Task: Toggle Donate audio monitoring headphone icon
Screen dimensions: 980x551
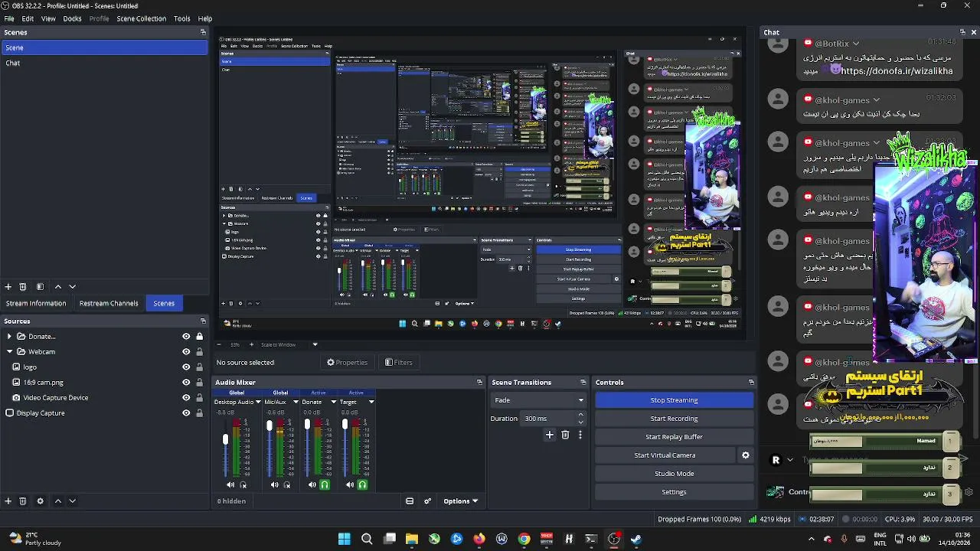Action: click(x=325, y=484)
